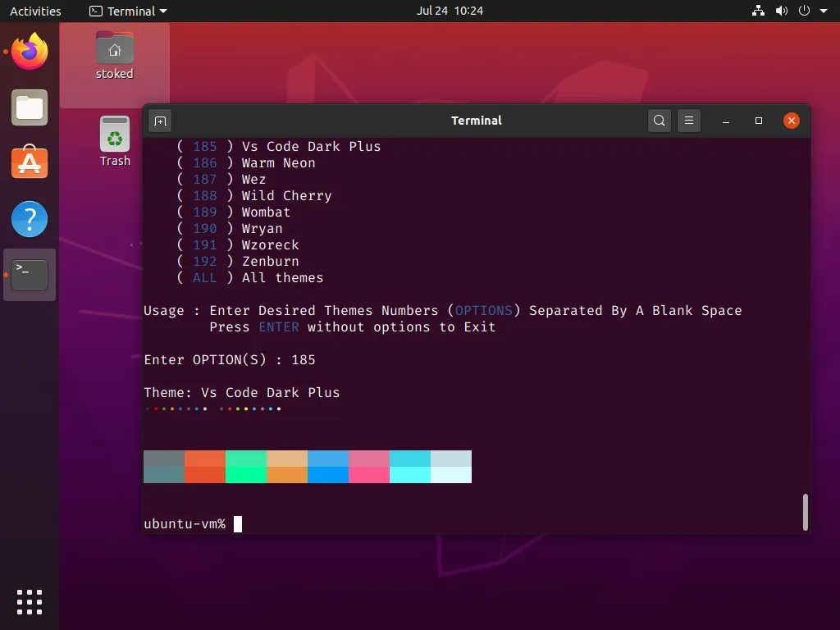Click the Terminal vertical scrollbar
This screenshot has width=840, height=630.
[x=806, y=512]
